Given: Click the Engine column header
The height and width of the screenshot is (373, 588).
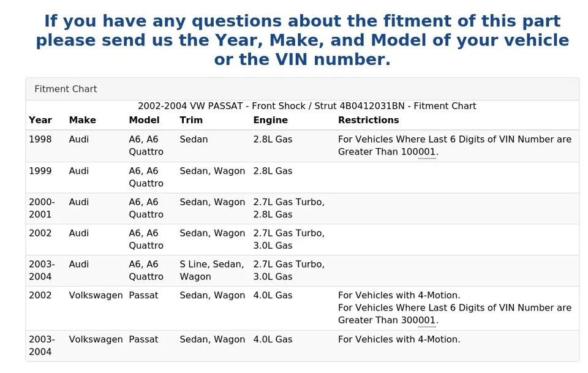Looking at the screenshot, I should click(x=270, y=120).
